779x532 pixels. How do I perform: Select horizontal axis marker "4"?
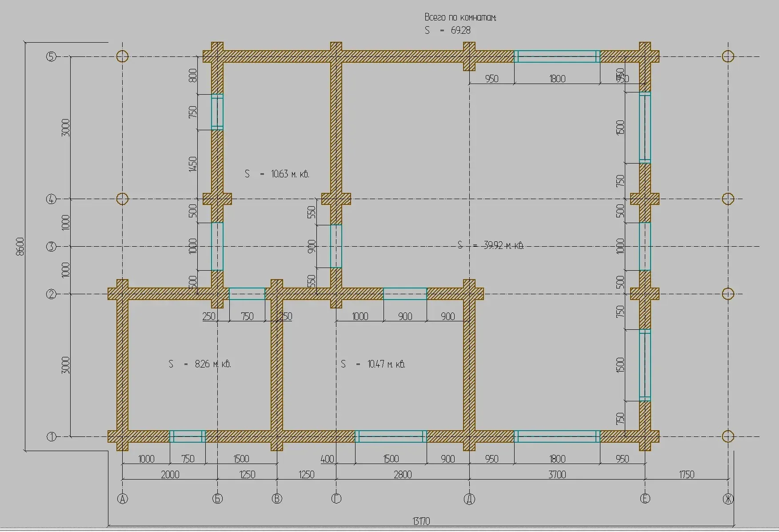click(51, 199)
